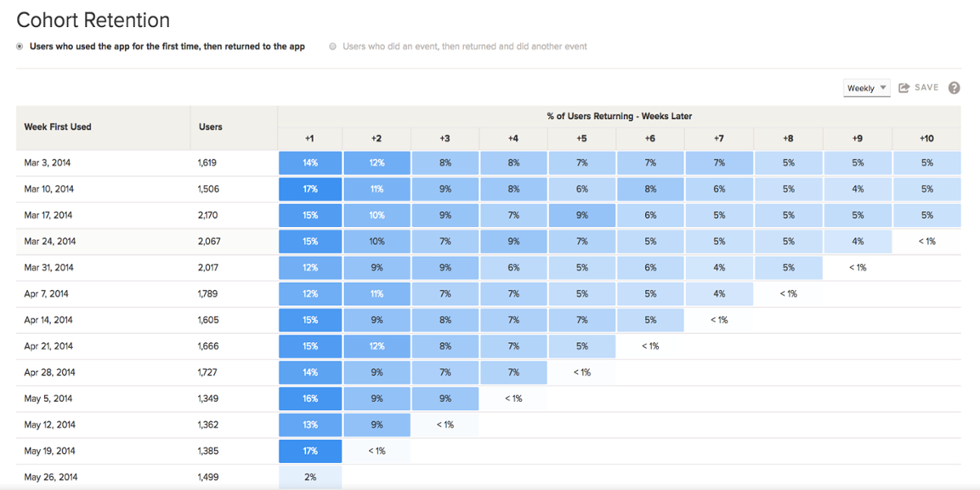Click the help question mark icon
The height and width of the screenshot is (490, 980).
point(954,88)
